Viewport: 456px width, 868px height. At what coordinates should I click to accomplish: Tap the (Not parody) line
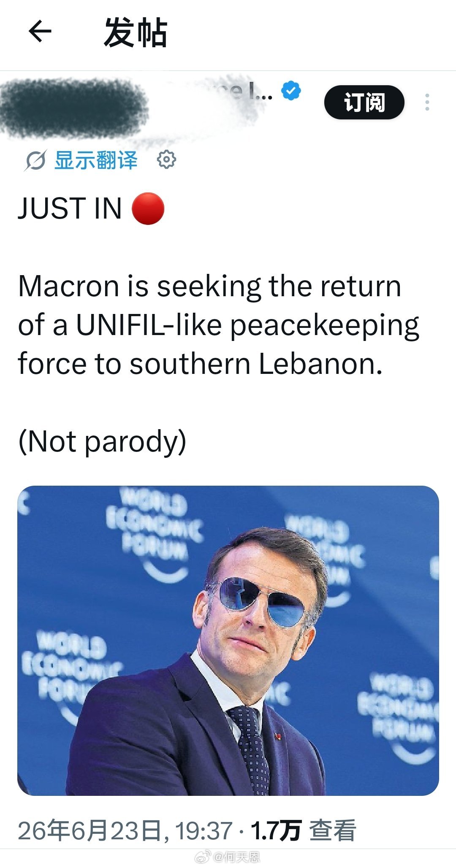pos(102,442)
